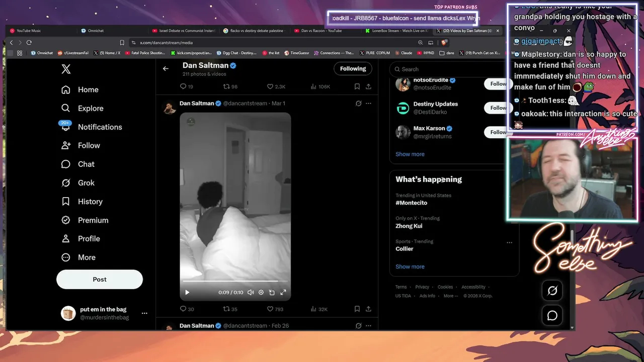
Task: Share the post with 32K views
Action: (368, 309)
